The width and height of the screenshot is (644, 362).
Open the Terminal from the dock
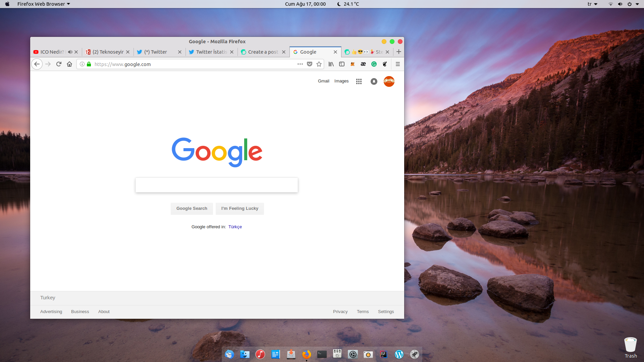click(322, 354)
